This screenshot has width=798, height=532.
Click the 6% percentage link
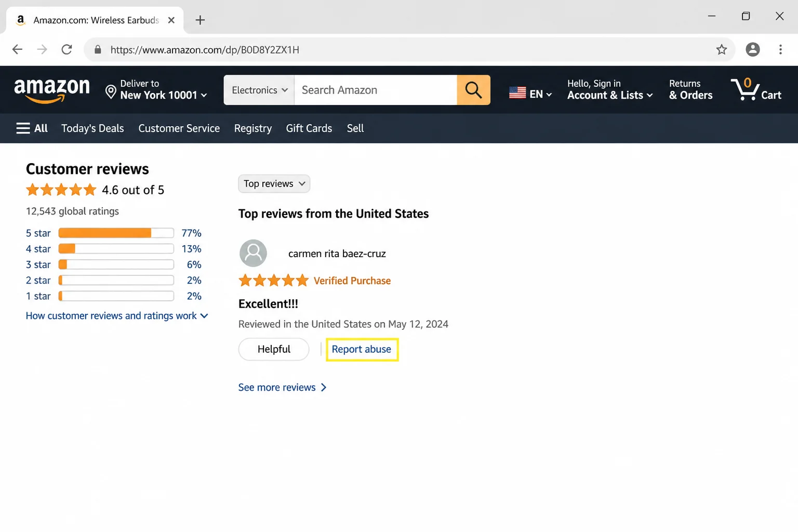194,264
